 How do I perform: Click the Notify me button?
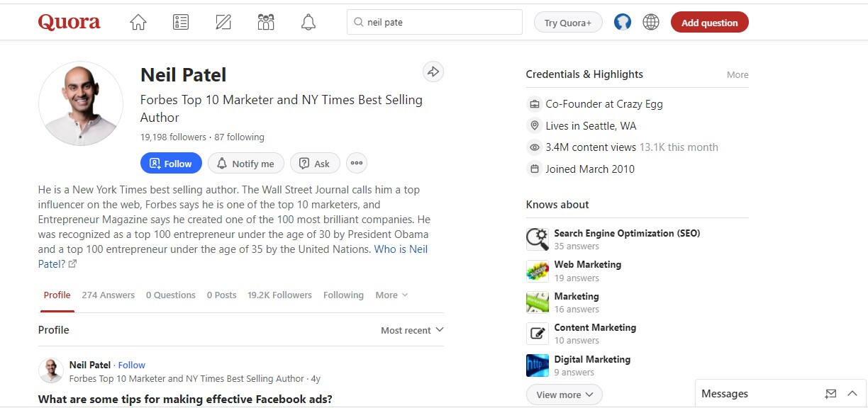click(245, 164)
